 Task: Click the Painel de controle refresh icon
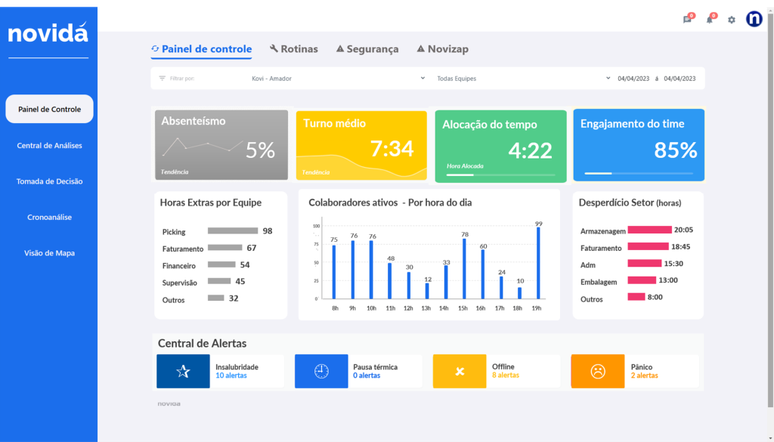point(155,48)
